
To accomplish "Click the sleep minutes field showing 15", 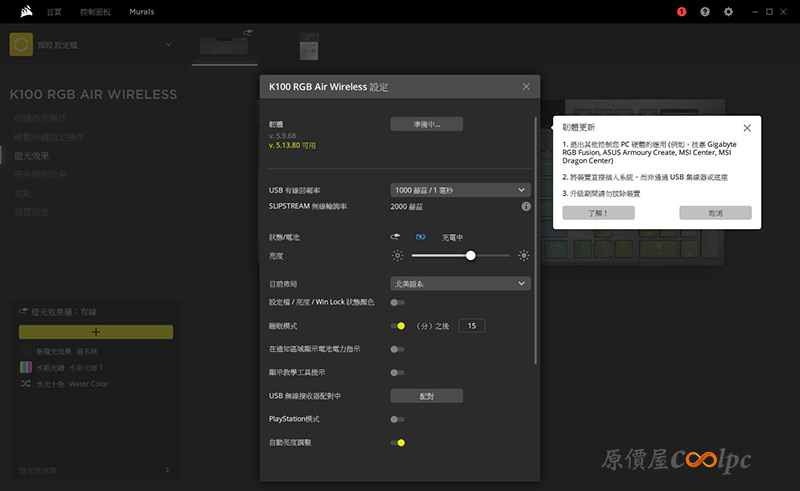I will pyautogui.click(x=471, y=326).
